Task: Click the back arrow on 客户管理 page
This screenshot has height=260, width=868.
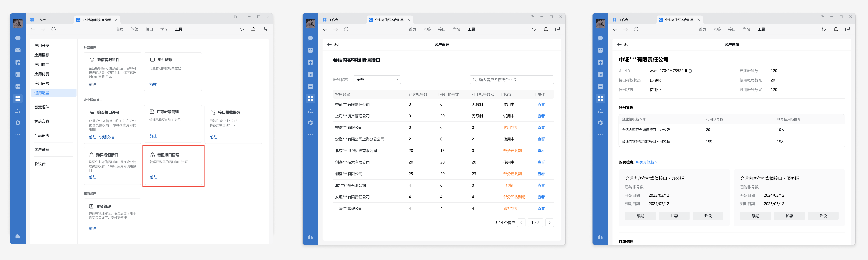Action: (x=329, y=44)
